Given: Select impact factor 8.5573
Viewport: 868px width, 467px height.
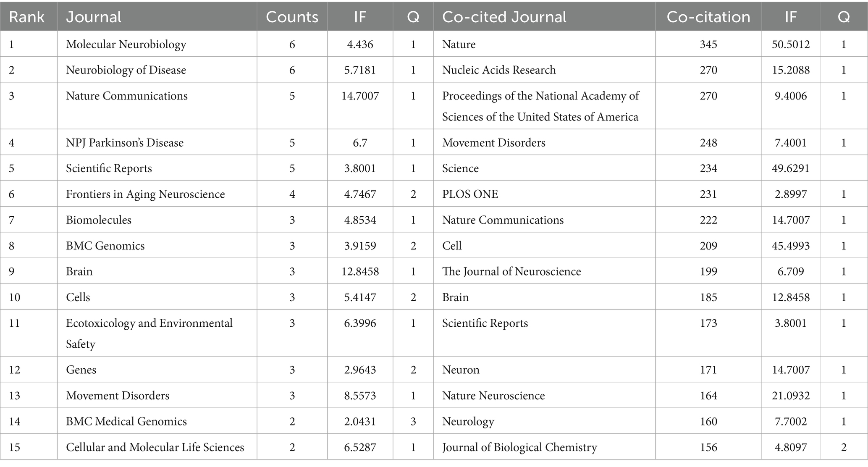Looking at the screenshot, I should click(360, 396).
